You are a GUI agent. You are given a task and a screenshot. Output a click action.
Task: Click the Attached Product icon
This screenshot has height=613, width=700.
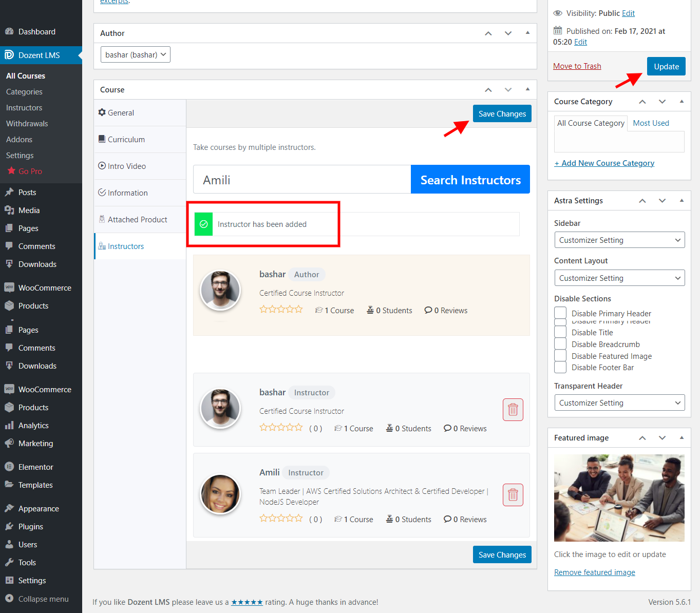click(102, 219)
